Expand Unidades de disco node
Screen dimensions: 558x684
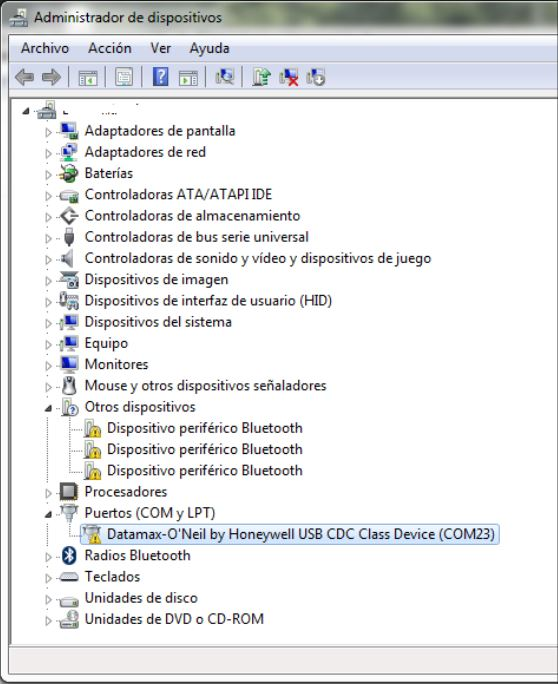tap(48, 599)
